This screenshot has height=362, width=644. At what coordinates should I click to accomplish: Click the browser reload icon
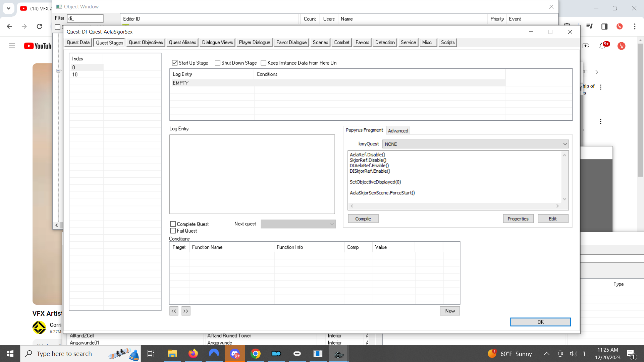39,26
